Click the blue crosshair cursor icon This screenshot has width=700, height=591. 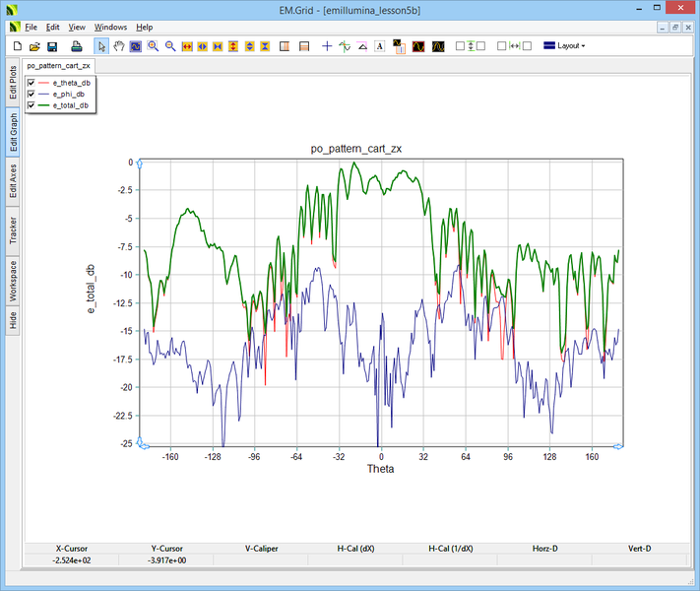[x=327, y=46]
